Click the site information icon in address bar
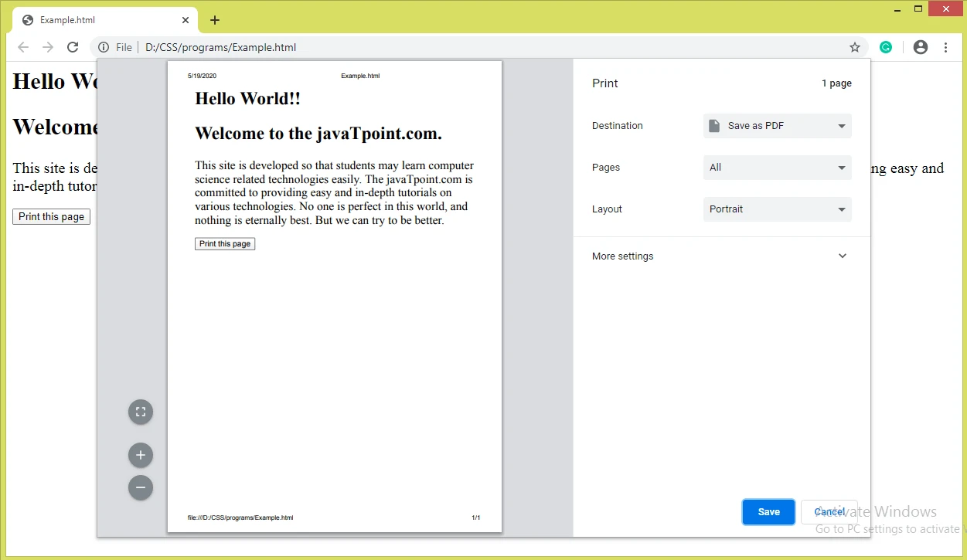 pyautogui.click(x=104, y=47)
